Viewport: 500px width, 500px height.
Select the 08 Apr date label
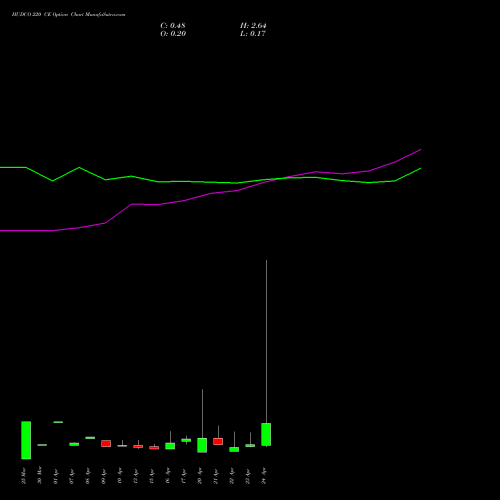tap(88, 476)
